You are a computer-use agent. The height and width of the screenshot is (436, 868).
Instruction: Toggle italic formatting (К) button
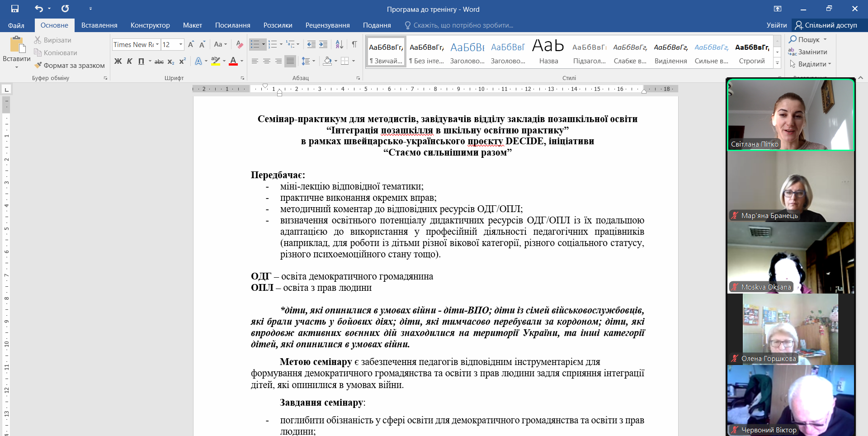click(129, 61)
